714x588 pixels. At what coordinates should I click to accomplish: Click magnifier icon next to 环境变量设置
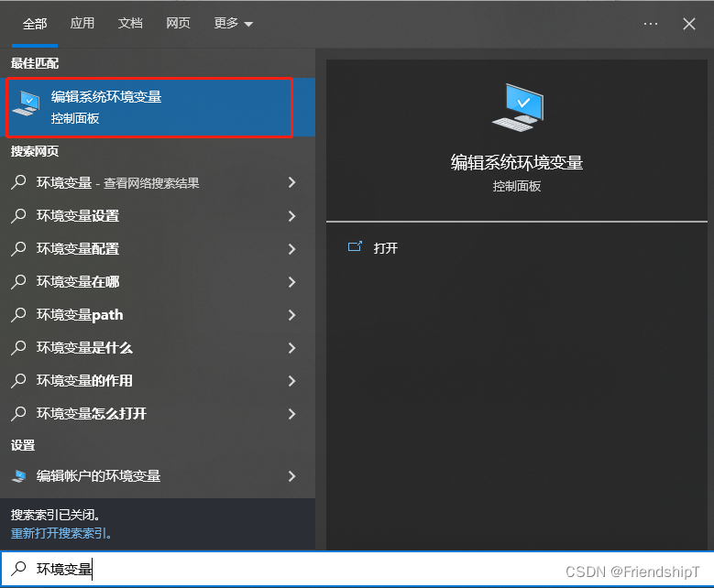click(x=18, y=215)
